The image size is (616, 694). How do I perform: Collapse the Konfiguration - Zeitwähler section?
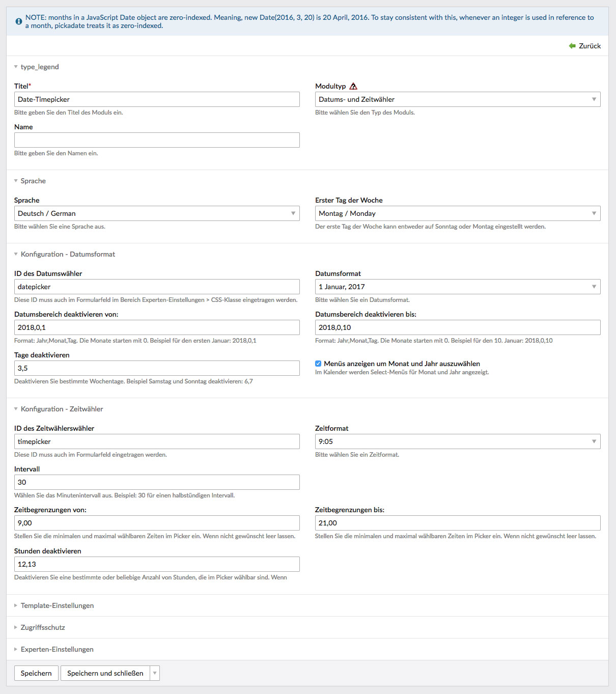tap(62, 409)
